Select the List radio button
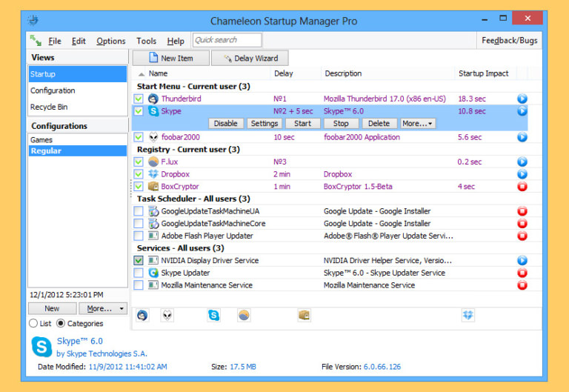This screenshot has width=569, height=392. click(x=33, y=323)
